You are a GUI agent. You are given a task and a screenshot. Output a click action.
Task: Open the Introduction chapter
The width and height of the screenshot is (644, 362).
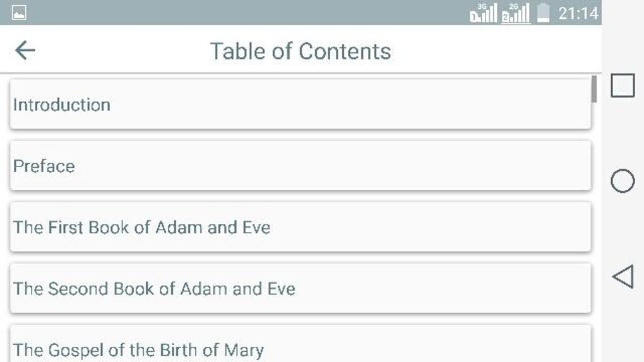(x=301, y=104)
